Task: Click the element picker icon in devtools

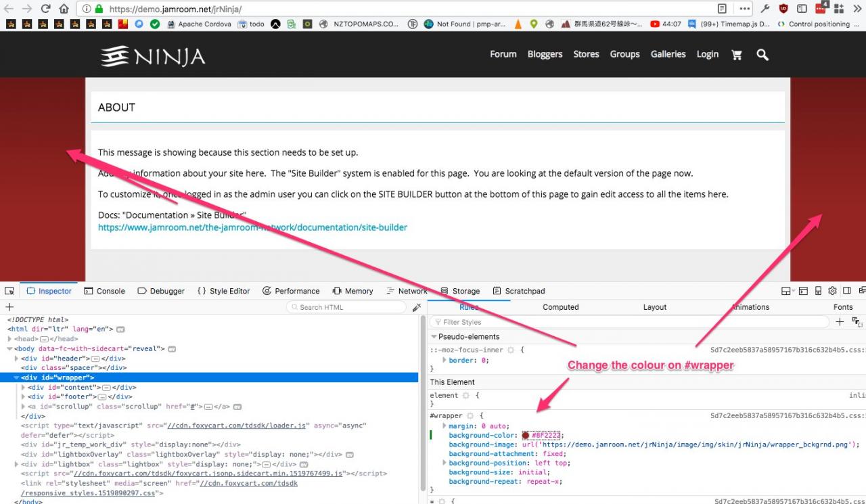Action: (9, 291)
